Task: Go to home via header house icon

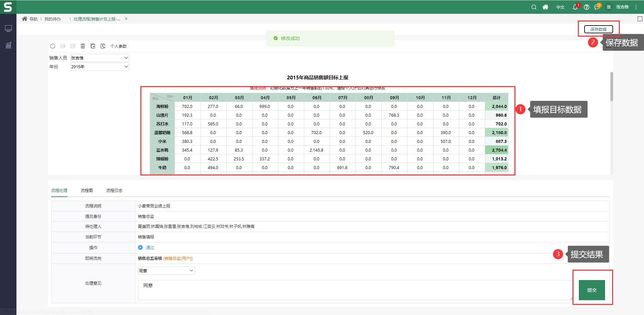Action: point(545,7)
